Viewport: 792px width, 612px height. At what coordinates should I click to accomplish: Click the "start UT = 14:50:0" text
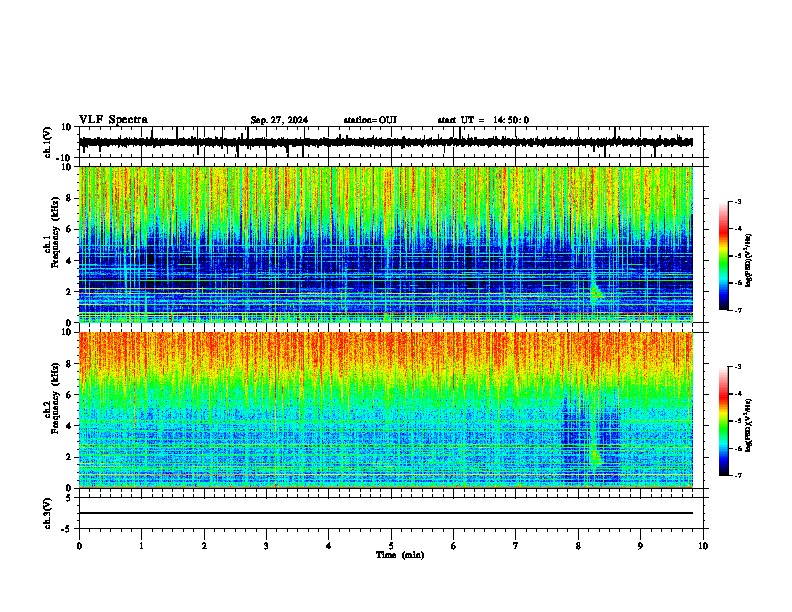point(483,120)
